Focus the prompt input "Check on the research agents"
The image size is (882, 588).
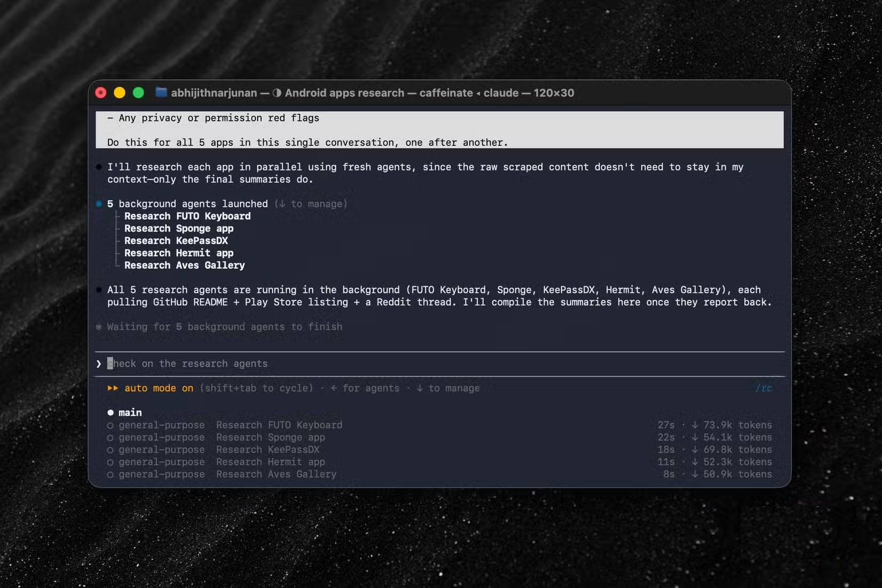click(439, 363)
